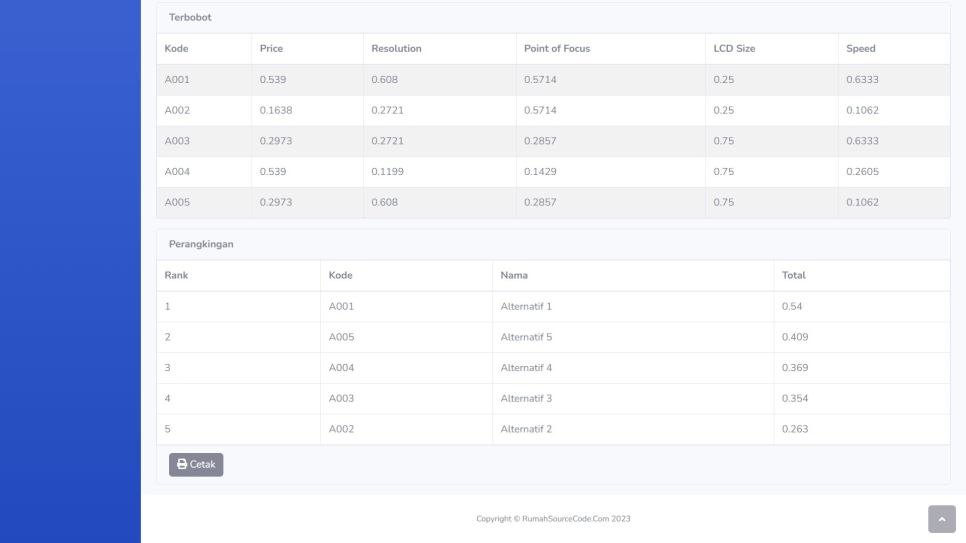Click the Rank column header

[176, 275]
